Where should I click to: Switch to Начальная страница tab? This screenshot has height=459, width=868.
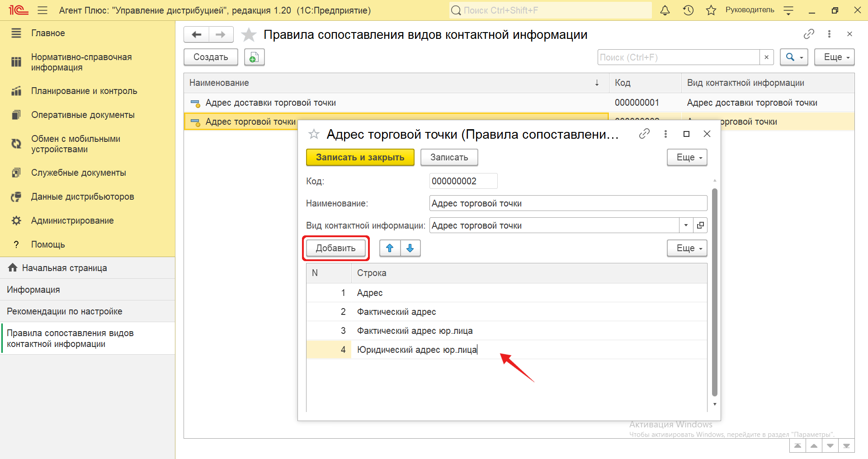87,268
